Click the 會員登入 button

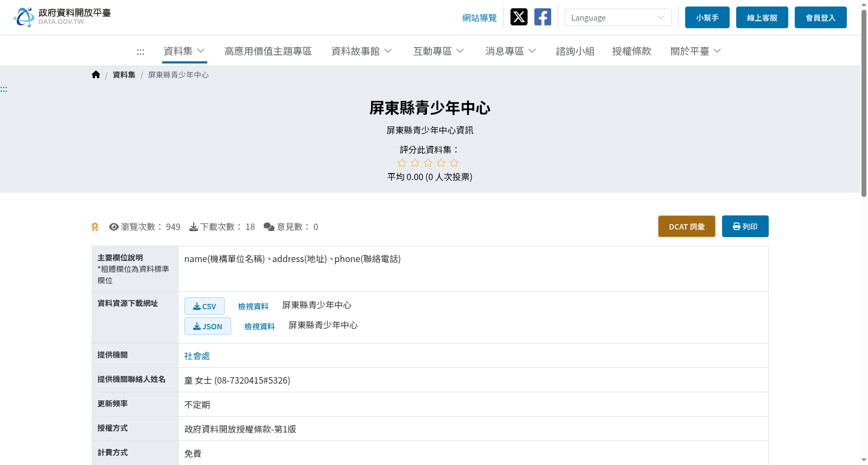[820, 17]
